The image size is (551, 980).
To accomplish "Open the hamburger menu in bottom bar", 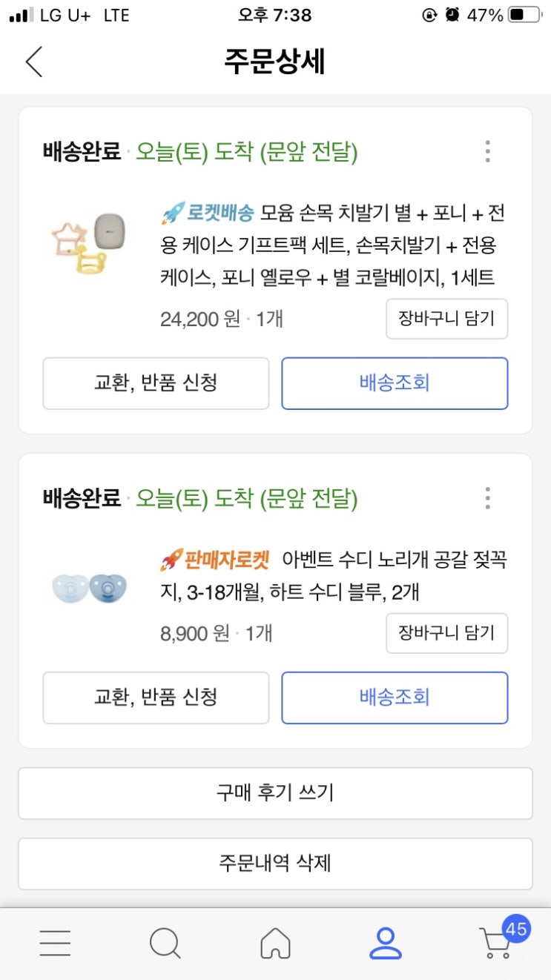I will pyautogui.click(x=55, y=943).
